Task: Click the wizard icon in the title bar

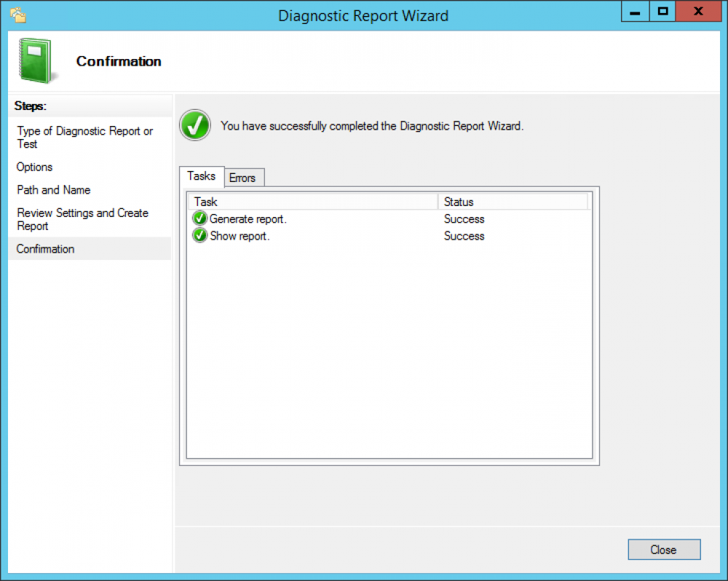Action: click(18, 15)
